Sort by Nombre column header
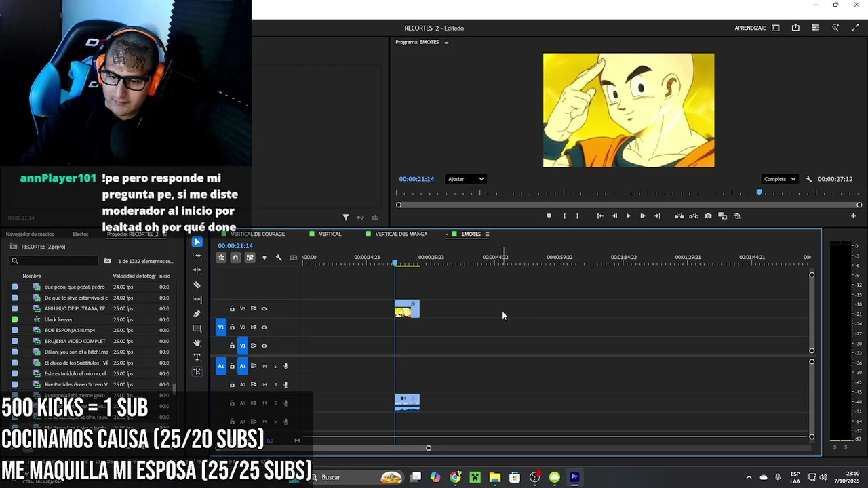Screen dimensions: 868x488 point(31,276)
